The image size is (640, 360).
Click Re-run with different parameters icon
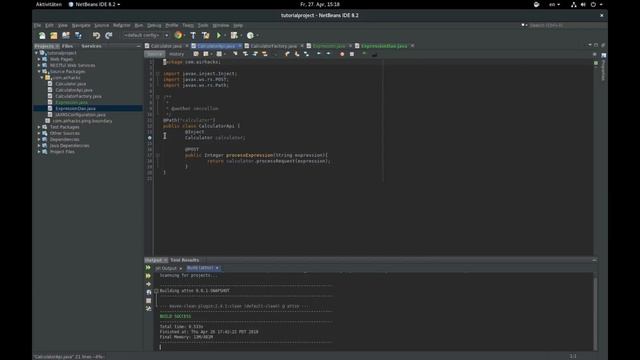(x=148, y=276)
